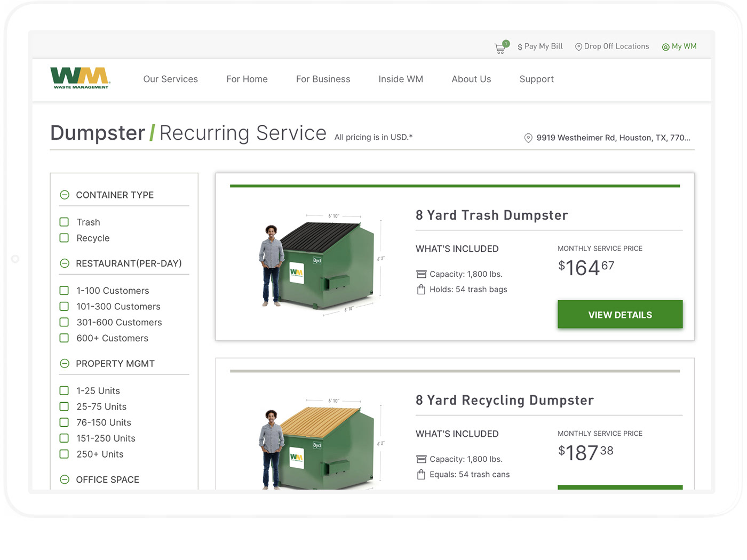Collapse the CONTAINER TYPE filter section
Viewport: 747px width, 560px height.
(x=65, y=195)
